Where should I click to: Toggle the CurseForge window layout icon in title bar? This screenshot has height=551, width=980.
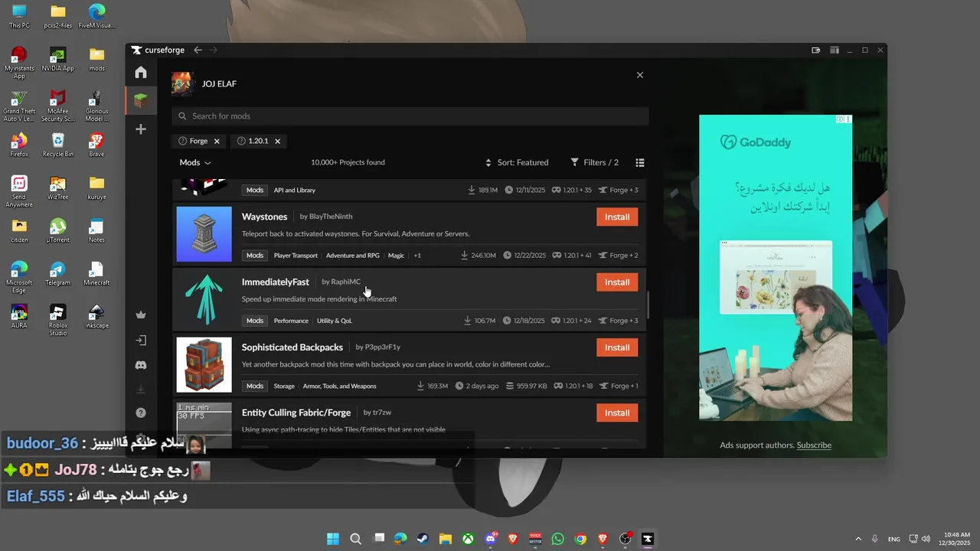[835, 51]
